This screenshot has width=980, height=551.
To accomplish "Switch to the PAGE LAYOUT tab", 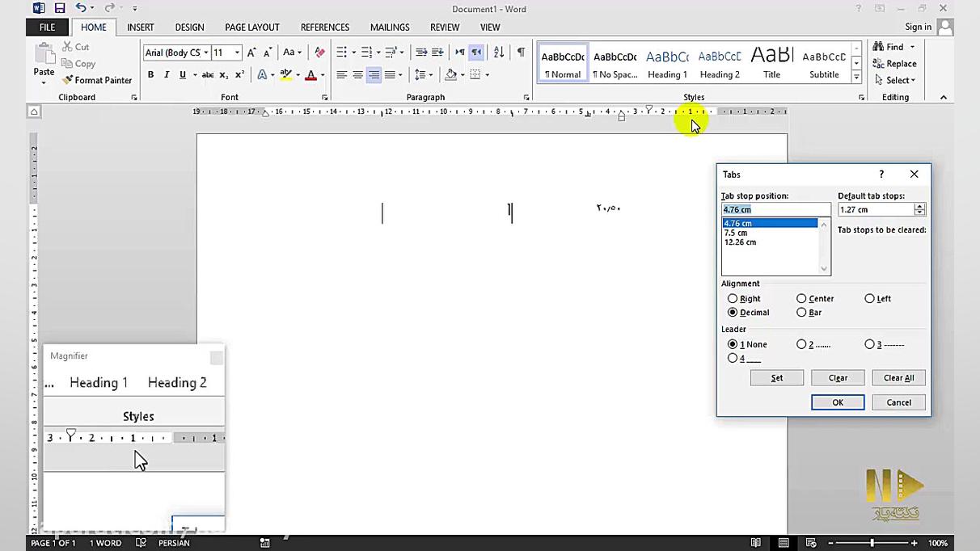I will pyautogui.click(x=251, y=27).
